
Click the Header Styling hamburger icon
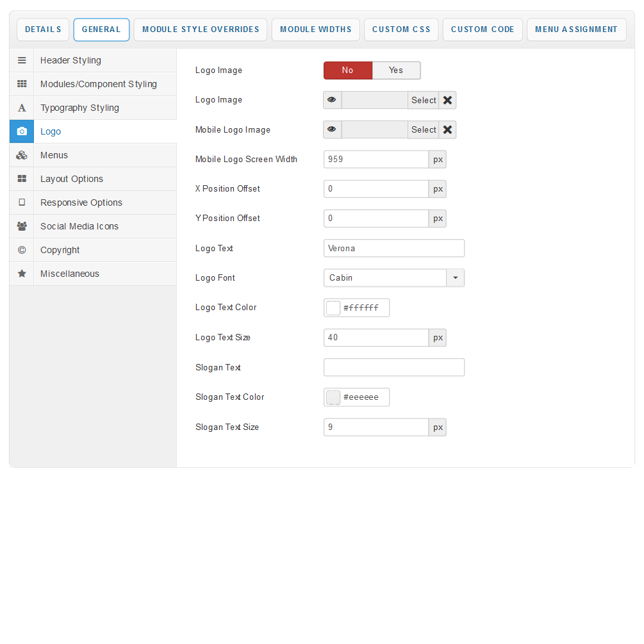[22, 60]
